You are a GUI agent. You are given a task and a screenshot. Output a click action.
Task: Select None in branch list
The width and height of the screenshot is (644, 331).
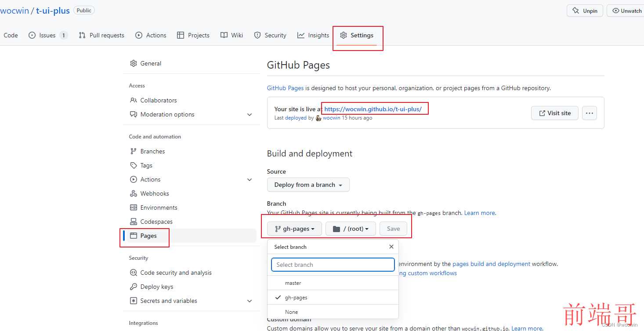(333, 312)
